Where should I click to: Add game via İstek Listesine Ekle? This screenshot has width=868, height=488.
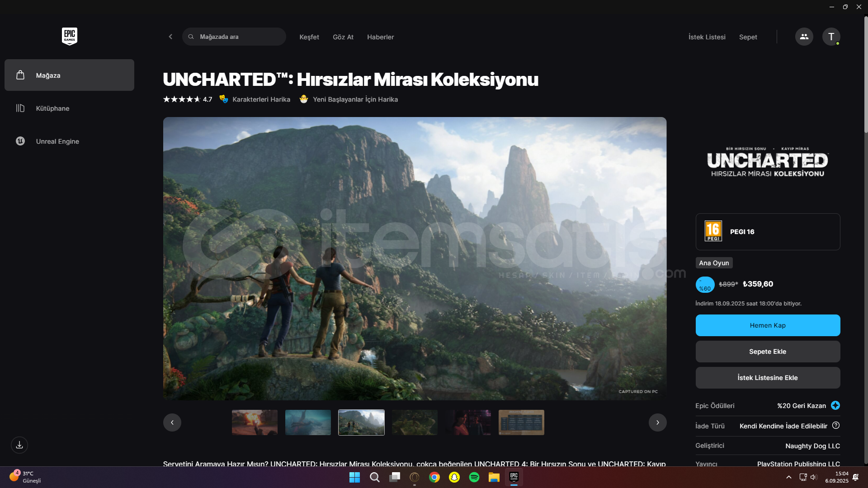point(768,378)
